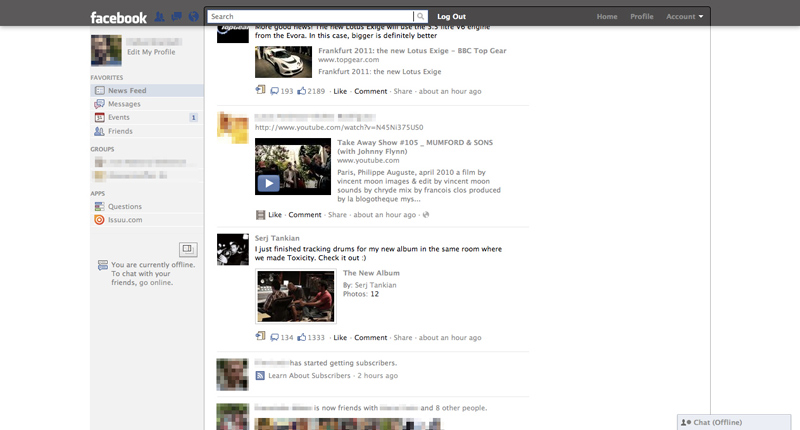
Task: Comment on Serj Tankian's album post
Action: pyautogui.click(x=370, y=338)
